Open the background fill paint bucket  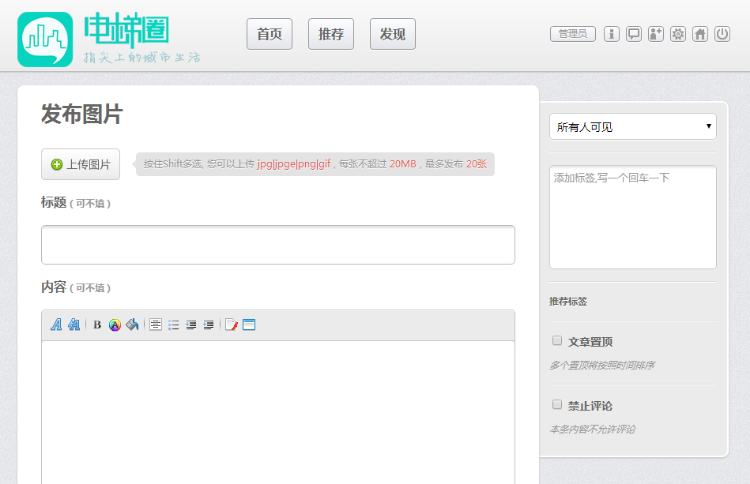point(132,325)
